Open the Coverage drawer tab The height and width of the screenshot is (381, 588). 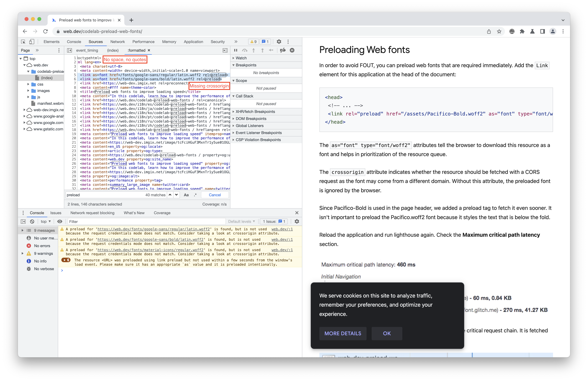pos(162,213)
